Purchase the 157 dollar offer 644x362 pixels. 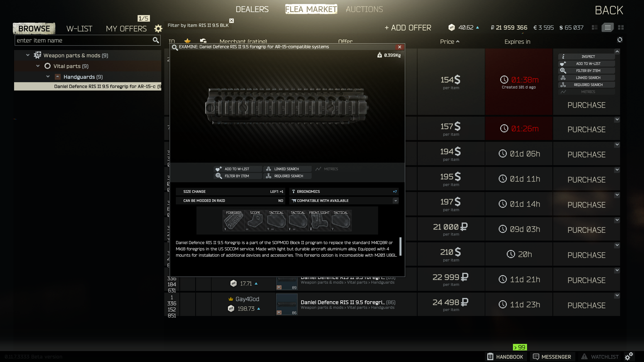point(586,129)
